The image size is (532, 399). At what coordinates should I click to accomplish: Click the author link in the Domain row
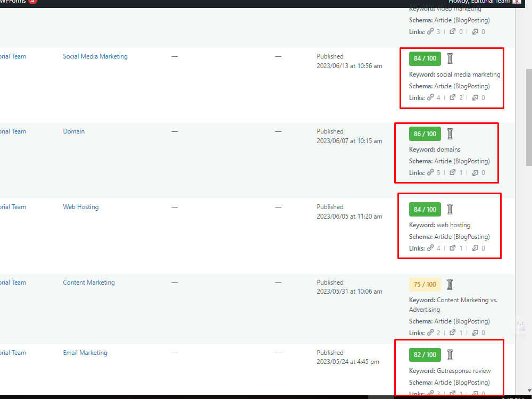pyautogui.click(x=13, y=131)
